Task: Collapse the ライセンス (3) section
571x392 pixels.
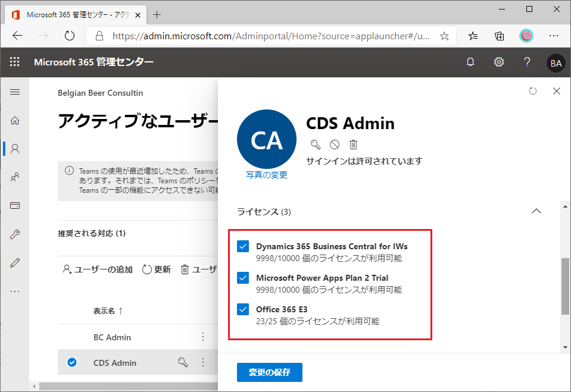Action: click(x=536, y=211)
